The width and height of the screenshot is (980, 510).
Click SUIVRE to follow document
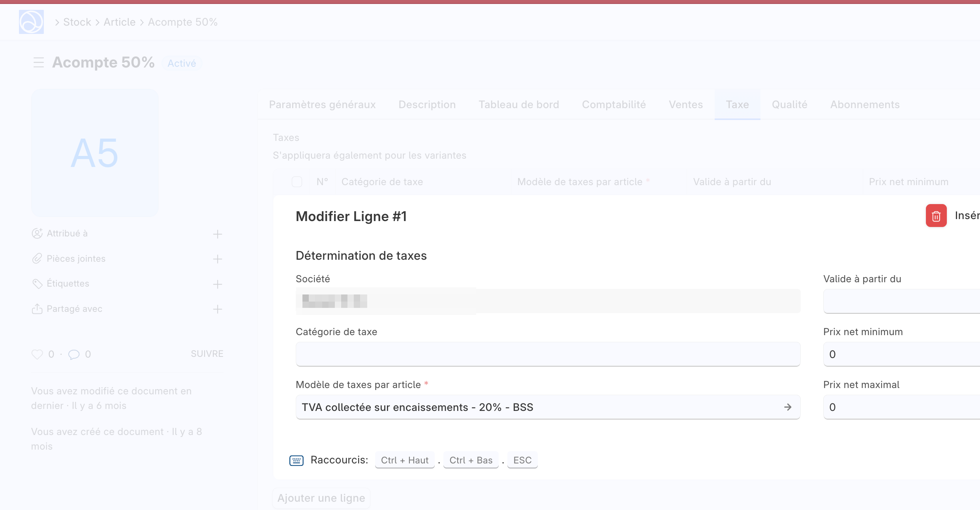[207, 354]
